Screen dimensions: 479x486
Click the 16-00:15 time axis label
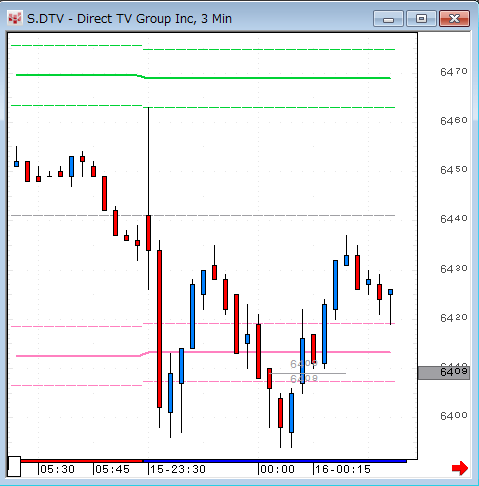pyautogui.click(x=343, y=469)
